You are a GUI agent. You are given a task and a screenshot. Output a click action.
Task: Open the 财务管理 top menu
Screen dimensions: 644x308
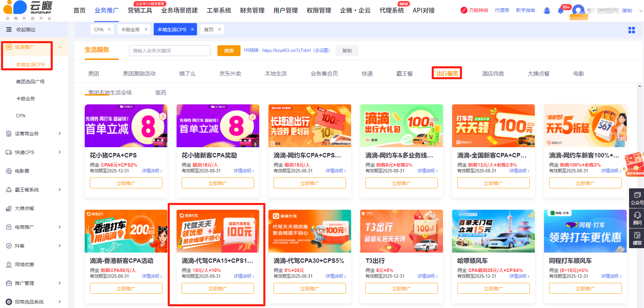tap(252, 11)
